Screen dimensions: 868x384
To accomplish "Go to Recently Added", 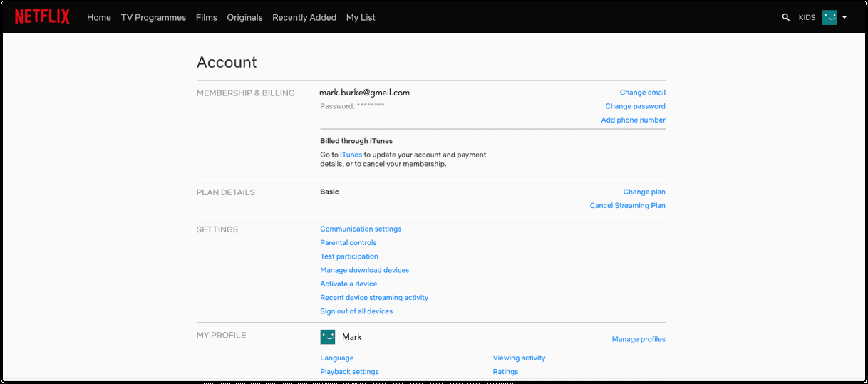I will tap(304, 17).
